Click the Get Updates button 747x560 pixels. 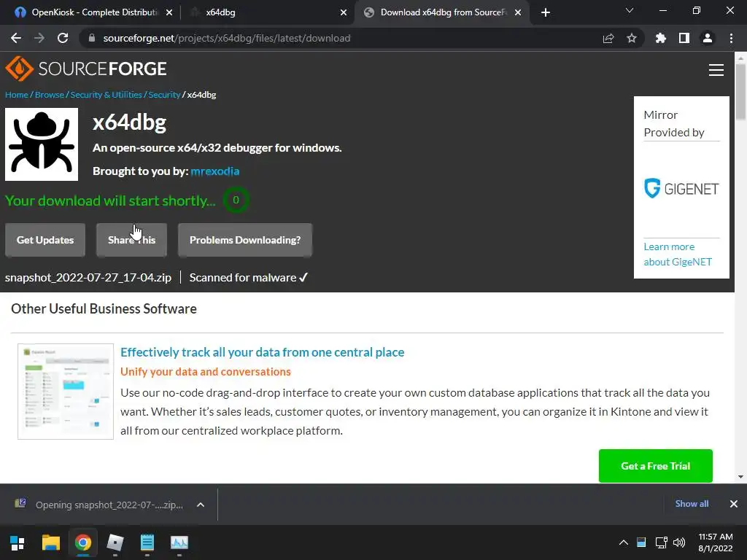coord(45,240)
